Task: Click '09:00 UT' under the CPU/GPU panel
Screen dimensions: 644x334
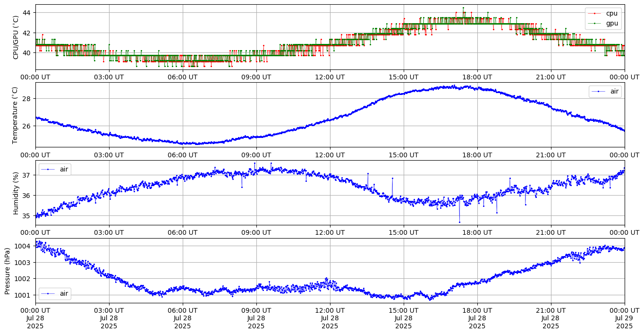Action: (x=256, y=77)
